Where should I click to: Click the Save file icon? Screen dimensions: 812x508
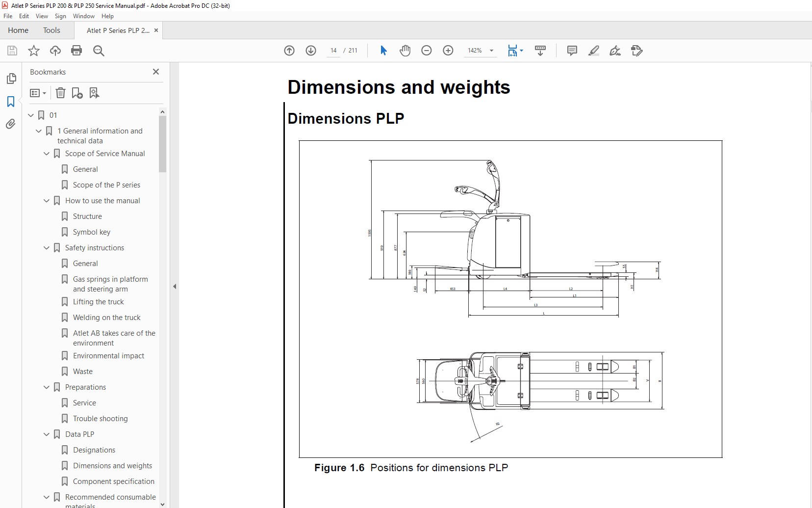[12, 51]
